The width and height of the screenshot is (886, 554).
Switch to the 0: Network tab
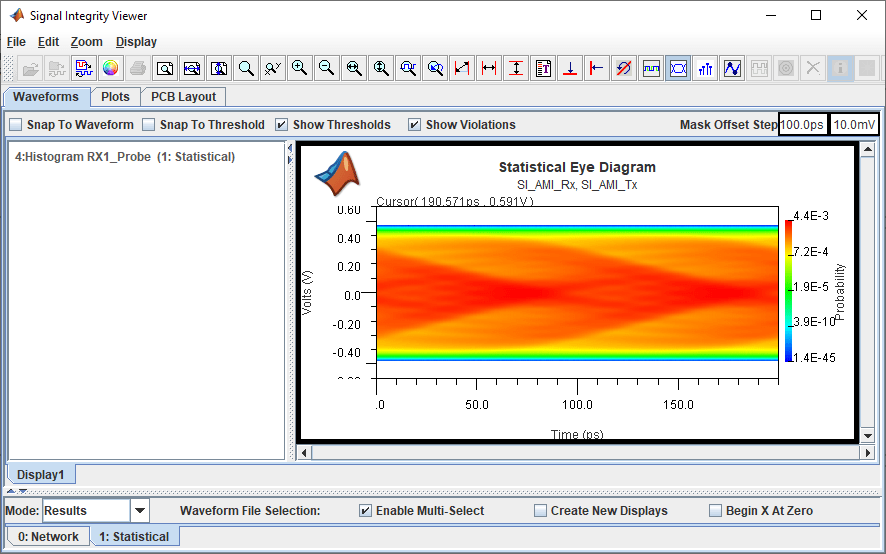point(48,536)
